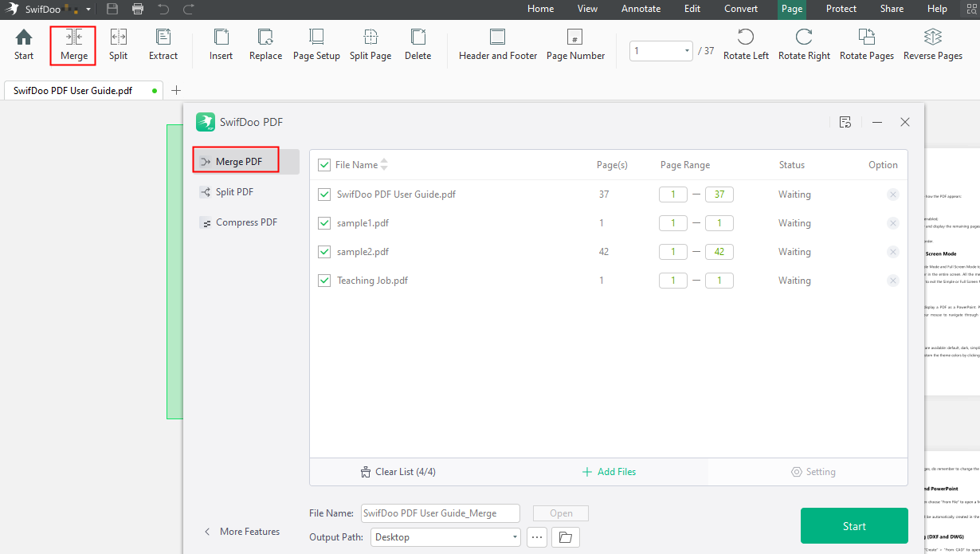Edit the output File Name field

[441, 513]
